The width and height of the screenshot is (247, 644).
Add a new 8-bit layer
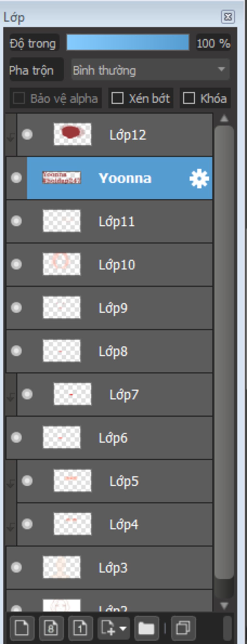(x=51, y=628)
